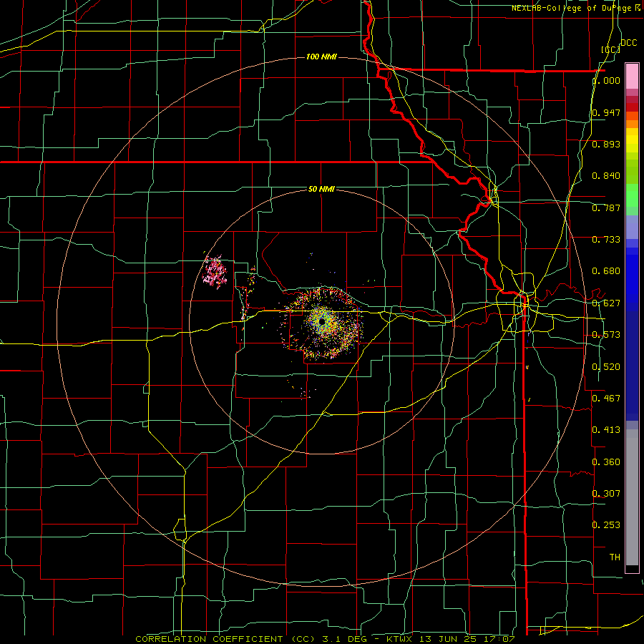Click the light pink segment of the color bar

[x=632, y=76]
